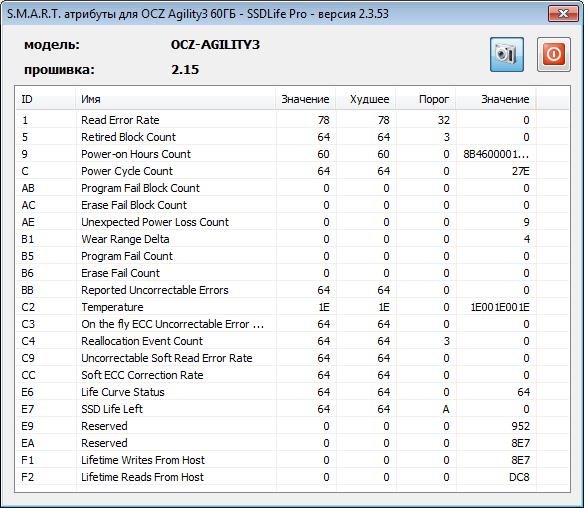Select the Read Error Rate row
This screenshot has width=584, height=508.
tap(276, 120)
